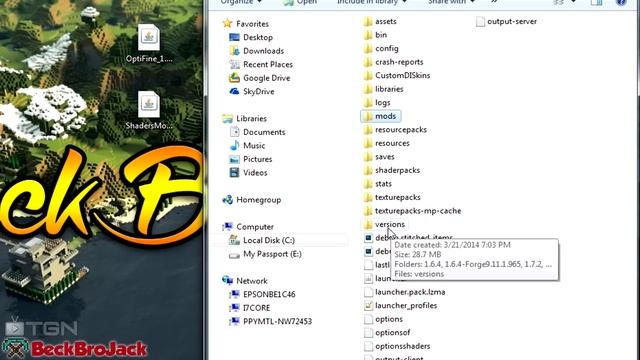This screenshot has width=640, height=360.
Task: Select the config folder
Action: point(381,48)
